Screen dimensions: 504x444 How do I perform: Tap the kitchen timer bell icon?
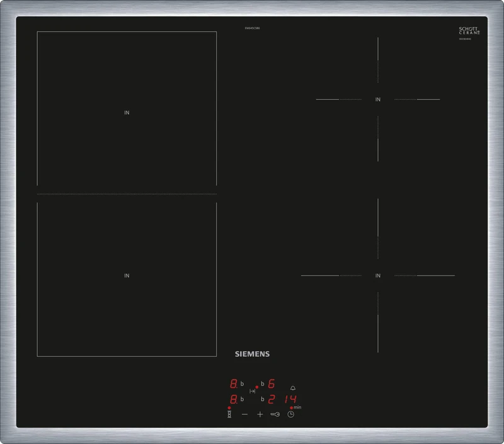(293, 389)
